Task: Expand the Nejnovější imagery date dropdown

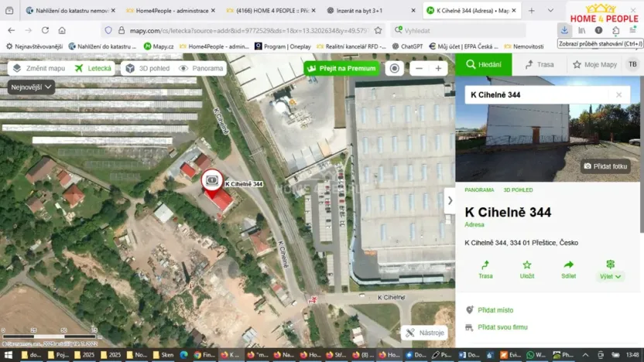Action: [32, 87]
